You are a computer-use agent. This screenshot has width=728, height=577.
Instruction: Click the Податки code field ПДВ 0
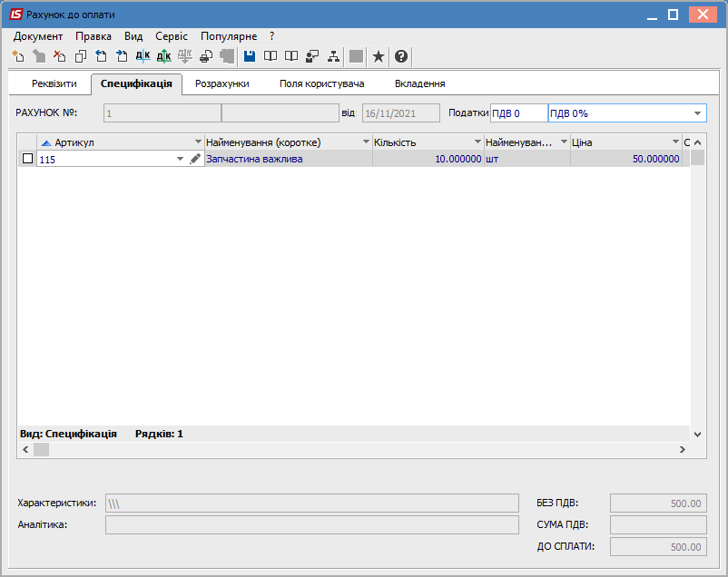click(519, 113)
